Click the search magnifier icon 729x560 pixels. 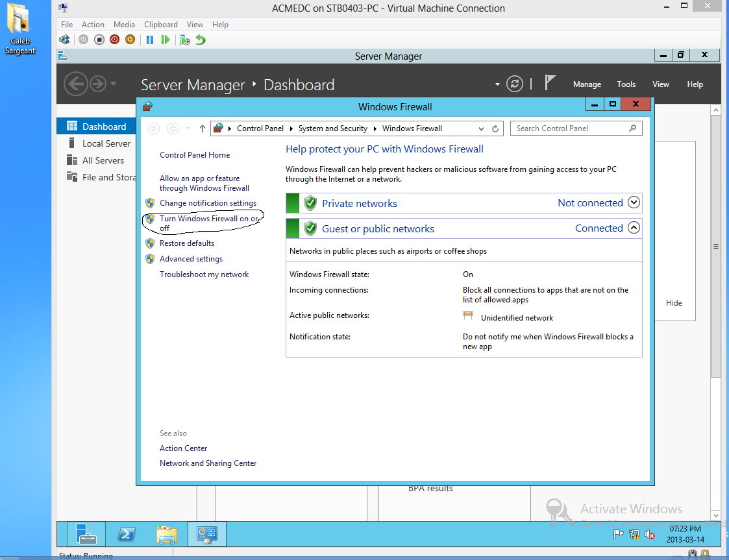pos(632,128)
